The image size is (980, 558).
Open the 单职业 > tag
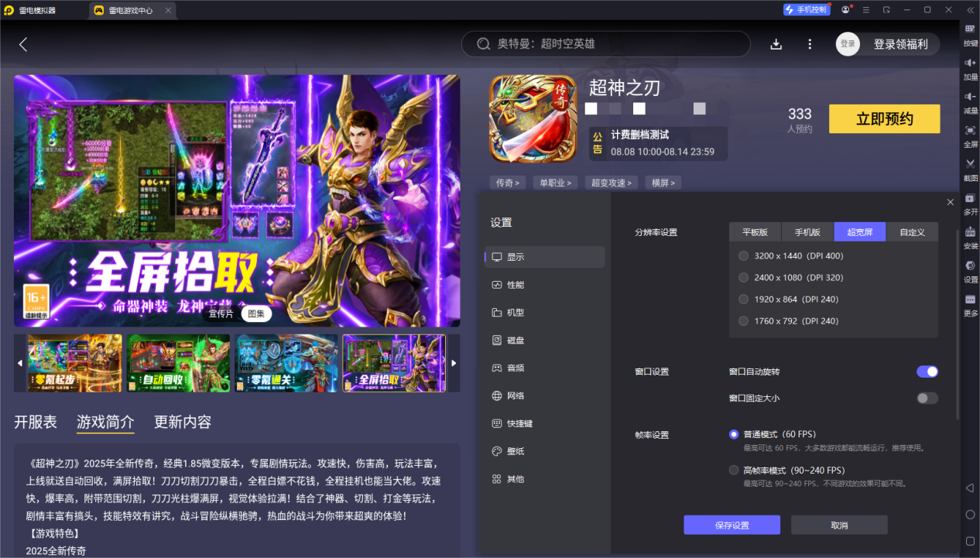click(x=555, y=183)
